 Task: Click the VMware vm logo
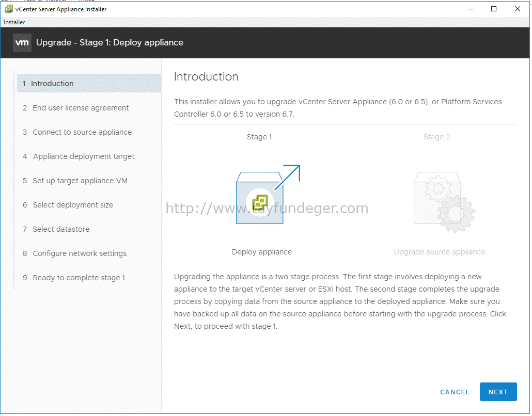pyautogui.click(x=22, y=43)
